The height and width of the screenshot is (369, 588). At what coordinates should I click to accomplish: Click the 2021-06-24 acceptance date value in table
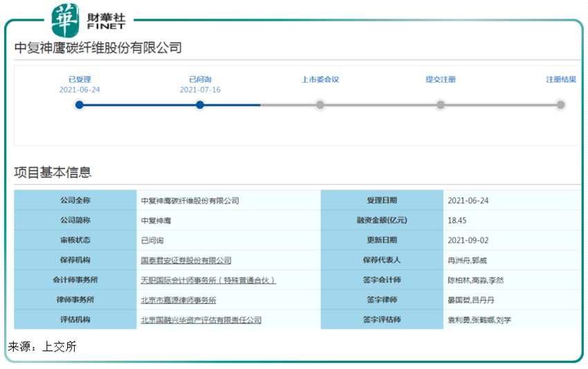click(468, 201)
